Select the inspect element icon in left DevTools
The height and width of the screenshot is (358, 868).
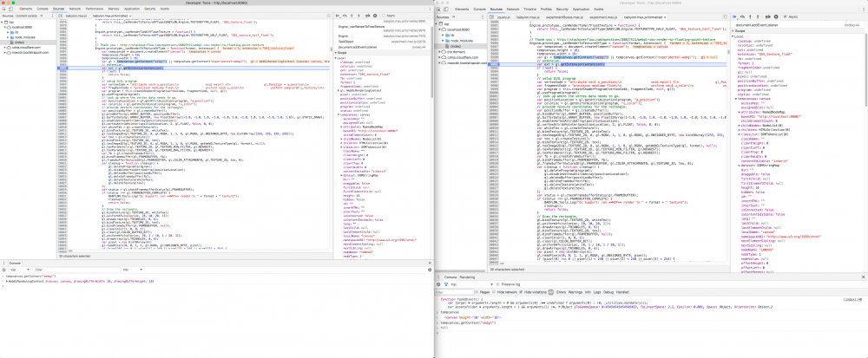coord(3,9)
